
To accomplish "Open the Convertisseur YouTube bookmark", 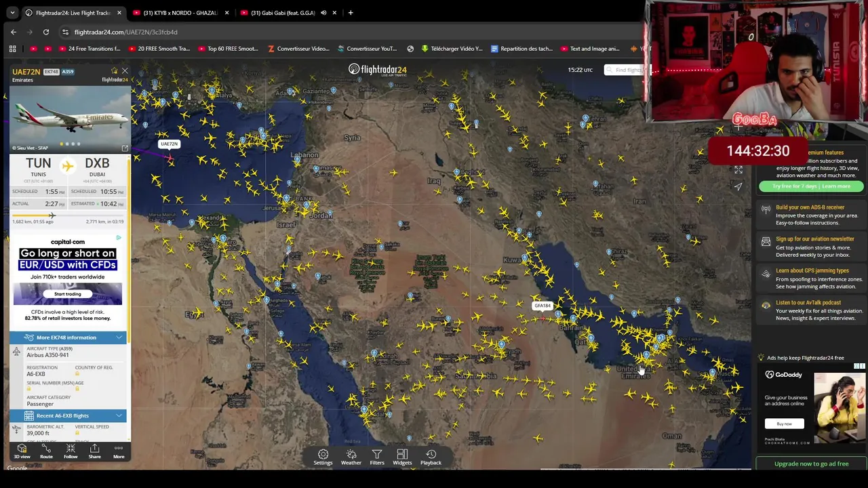I will 366,49.
